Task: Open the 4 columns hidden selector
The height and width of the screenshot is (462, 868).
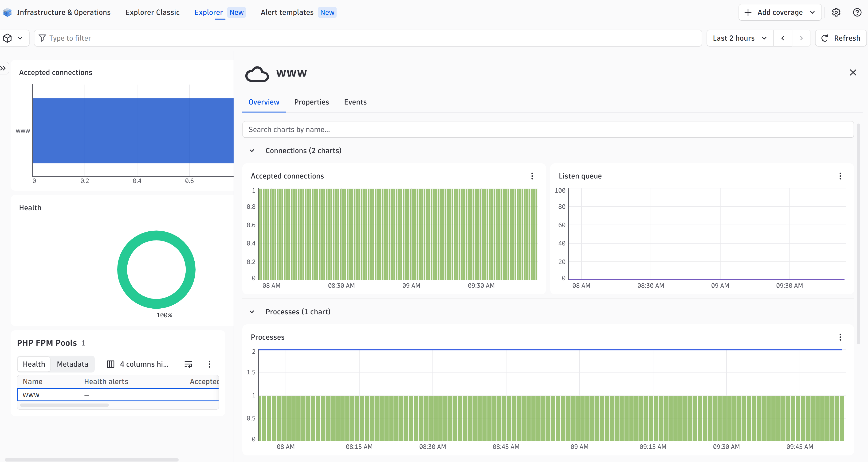Action: pos(137,364)
